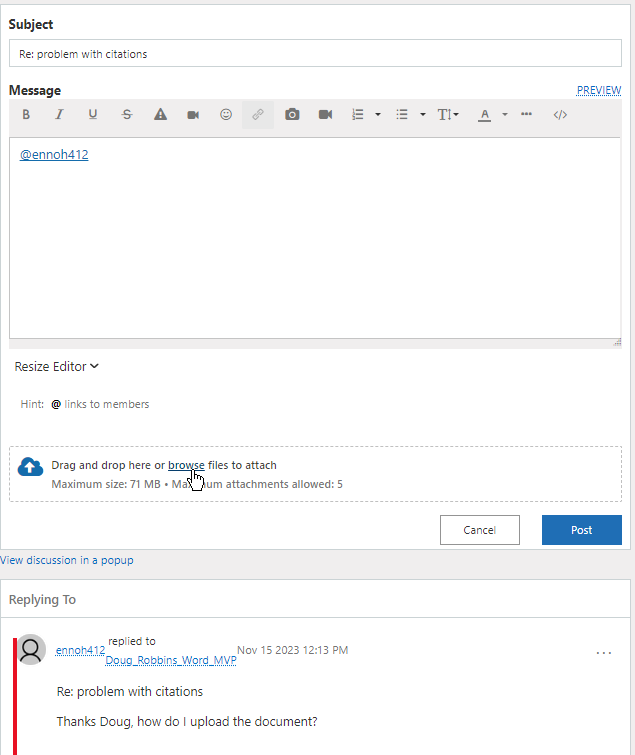Screen dimensions: 635x755
Task: Expand the Resize Editor dropdown
Action: pyautogui.click(x=56, y=366)
